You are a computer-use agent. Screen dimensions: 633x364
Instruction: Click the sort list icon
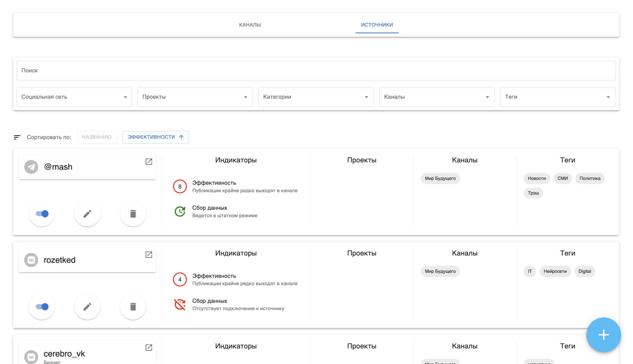tap(17, 137)
